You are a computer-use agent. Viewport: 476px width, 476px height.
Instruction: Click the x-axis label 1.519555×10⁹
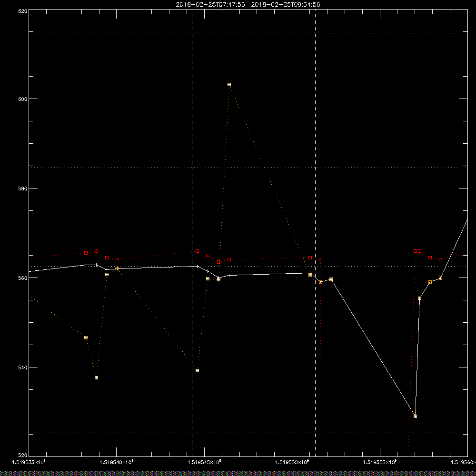(x=380, y=462)
